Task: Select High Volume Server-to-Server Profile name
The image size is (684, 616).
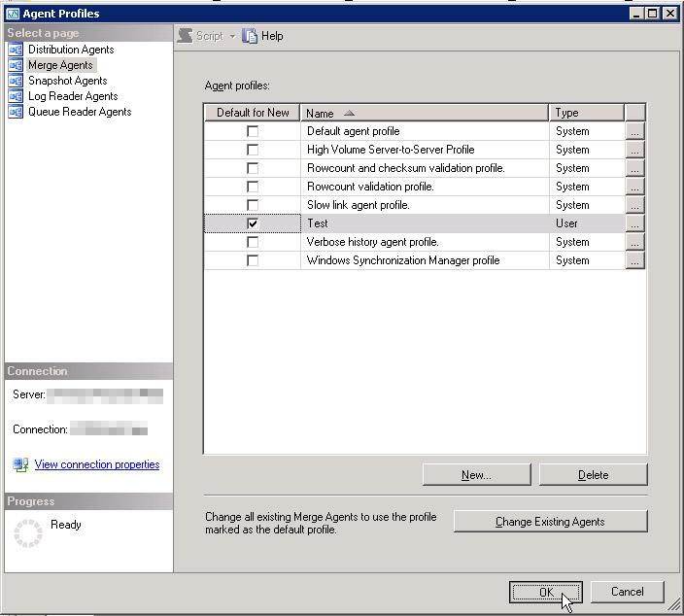Action: (x=391, y=150)
